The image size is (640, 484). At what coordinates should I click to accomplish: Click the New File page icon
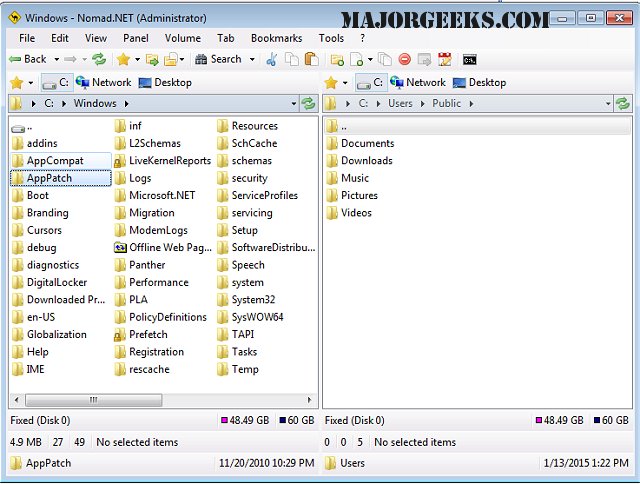[x=357, y=60]
